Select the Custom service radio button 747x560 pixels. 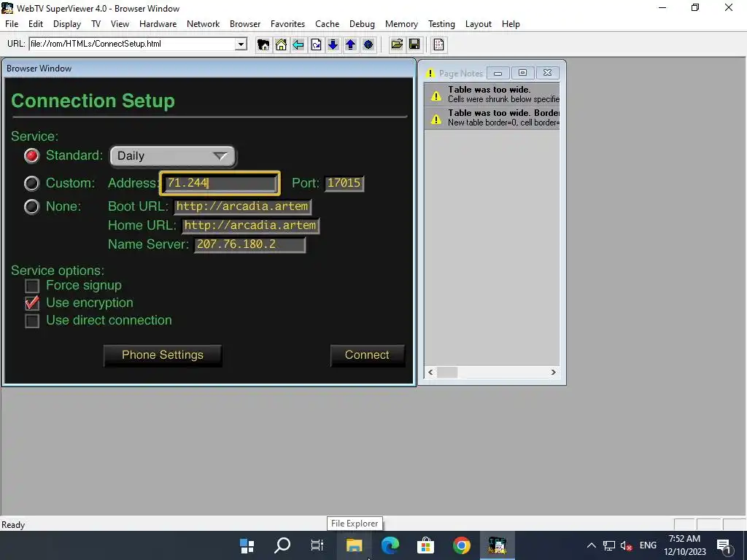[x=32, y=183]
